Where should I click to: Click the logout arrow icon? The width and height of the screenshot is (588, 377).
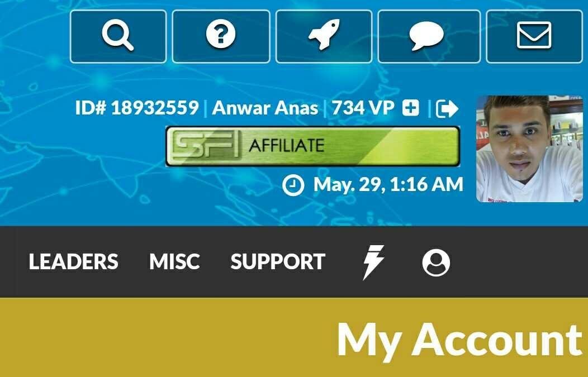(447, 109)
